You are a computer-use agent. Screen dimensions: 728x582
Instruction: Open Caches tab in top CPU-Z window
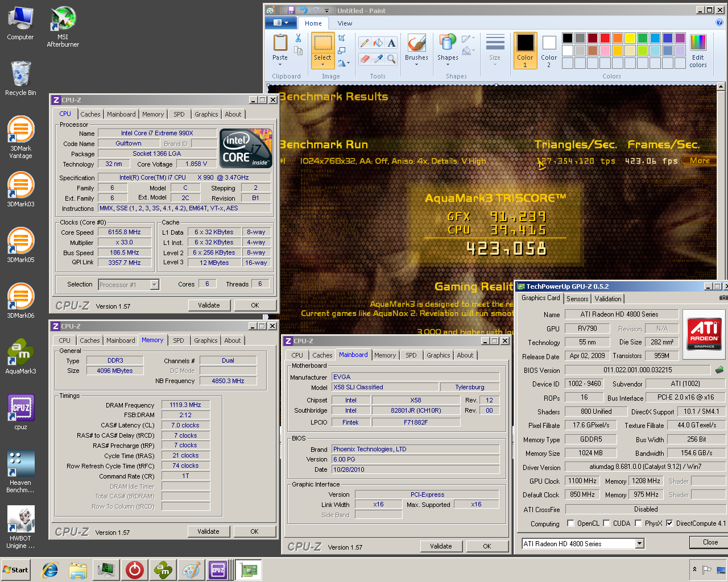click(90, 114)
